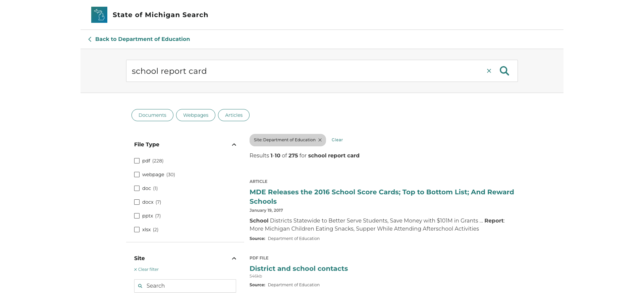
Task: Check the webpage file type checkbox
Action: point(137,175)
